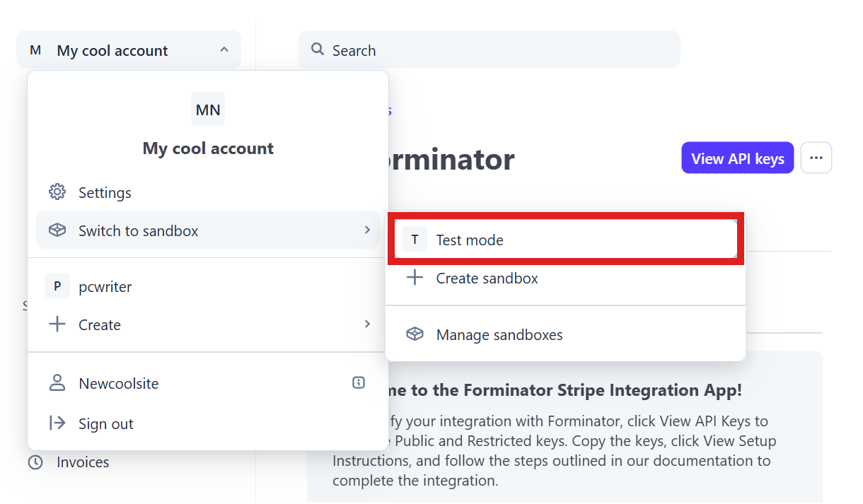863x504 pixels.
Task: Switch to the pcwriter account
Action: point(208,286)
